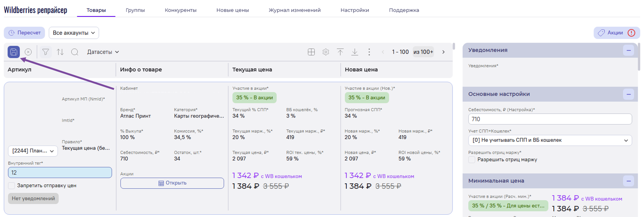Open the 'Журнал изменений' tab
The image size is (644, 217).
[294, 10]
